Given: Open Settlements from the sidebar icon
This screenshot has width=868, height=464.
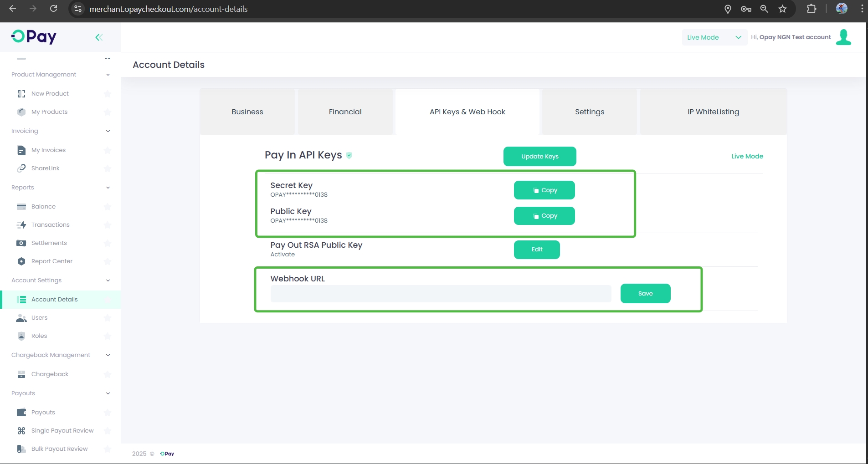Looking at the screenshot, I should coord(21,243).
